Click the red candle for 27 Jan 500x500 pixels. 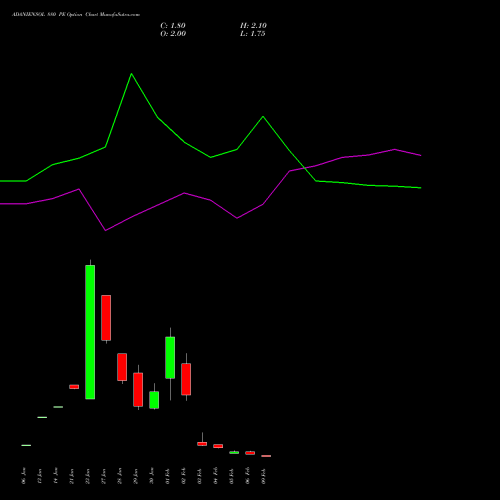click(106, 318)
